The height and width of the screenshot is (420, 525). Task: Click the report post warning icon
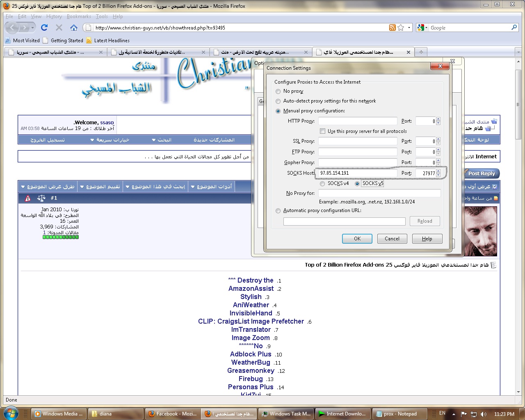[x=28, y=198]
